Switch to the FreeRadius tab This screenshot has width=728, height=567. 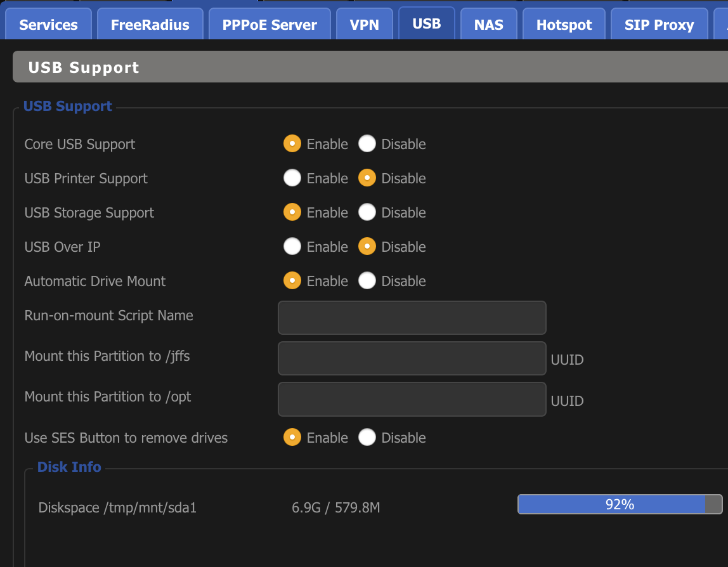(x=150, y=25)
